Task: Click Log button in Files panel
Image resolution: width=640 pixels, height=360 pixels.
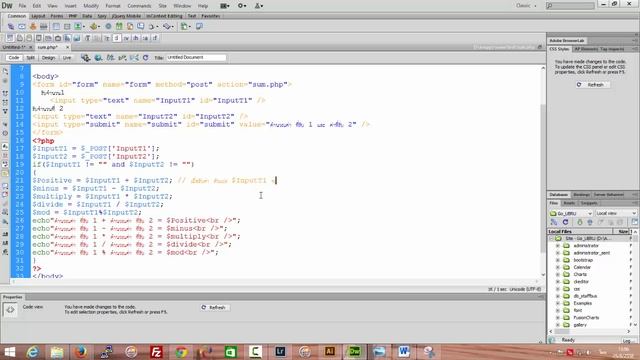Action: [627, 340]
